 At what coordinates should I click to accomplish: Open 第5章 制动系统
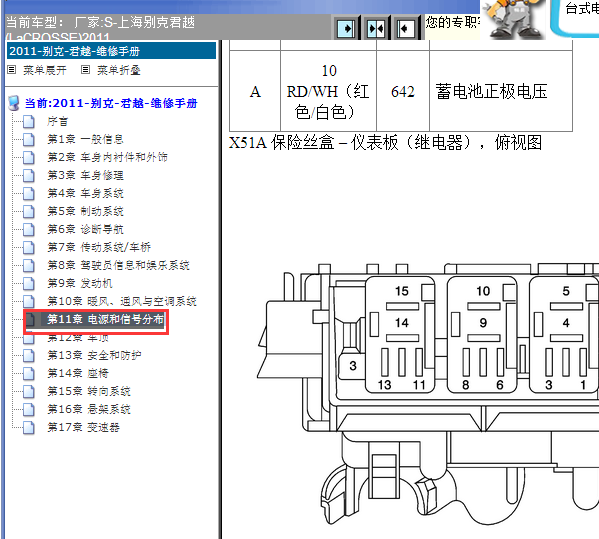click(x=85, y=211)
